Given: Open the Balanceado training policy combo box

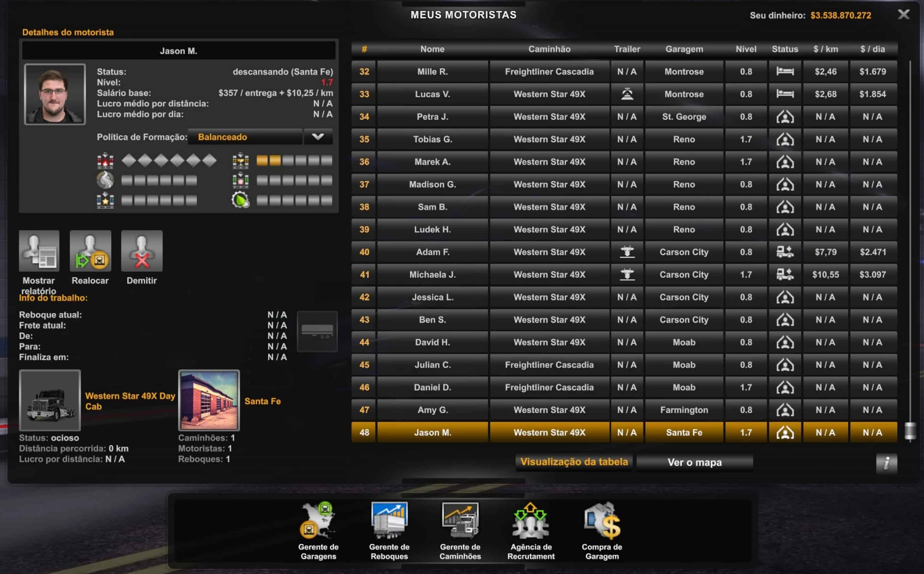Looking at the screenshot, I should tap(245, 137).
